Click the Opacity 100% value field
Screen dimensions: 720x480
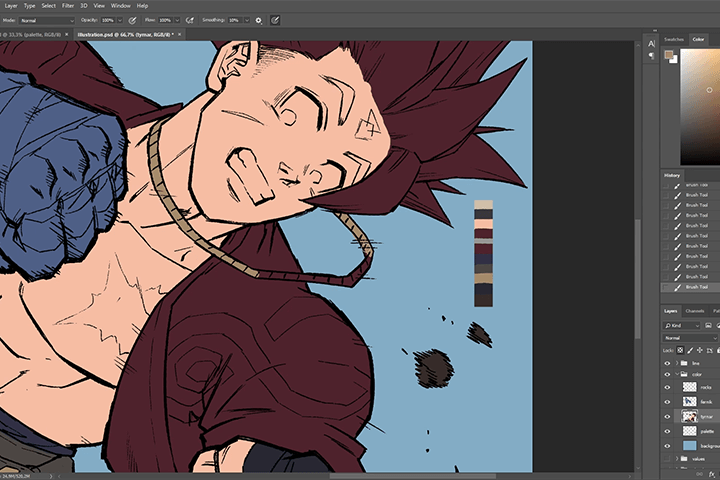tap(108, 20)
